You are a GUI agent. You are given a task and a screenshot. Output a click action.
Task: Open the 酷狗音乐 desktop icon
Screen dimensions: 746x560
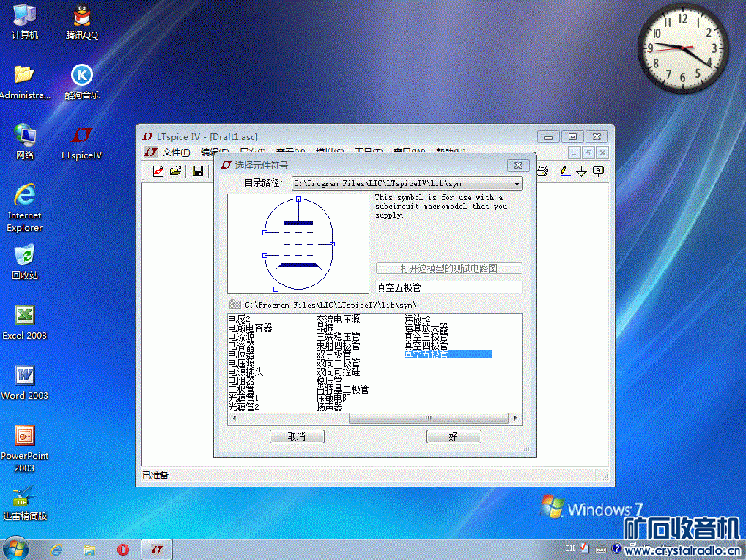tap(82, 82)
